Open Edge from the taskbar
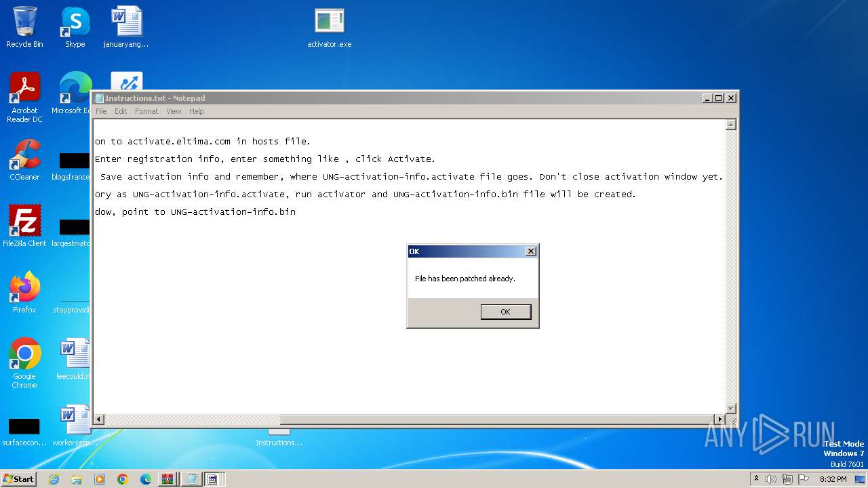Viewport: 868px width, 488px height. click(x=145, y=479)
